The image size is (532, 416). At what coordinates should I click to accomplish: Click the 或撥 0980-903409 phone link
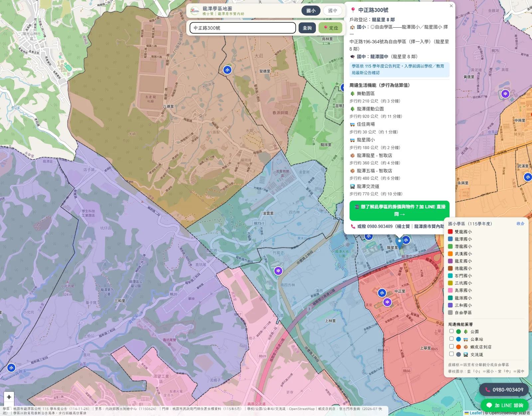[397, 226]
